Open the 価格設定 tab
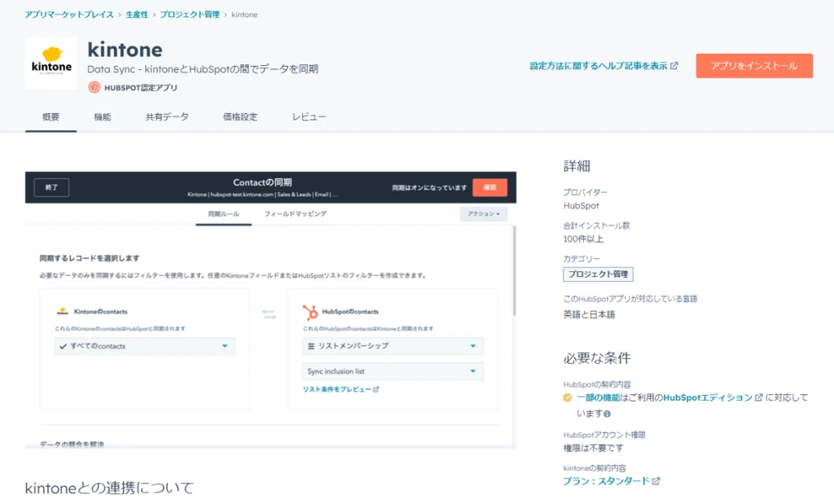This screenshot has height=504, width=834. pyautogui.click(x=240, y=117)
